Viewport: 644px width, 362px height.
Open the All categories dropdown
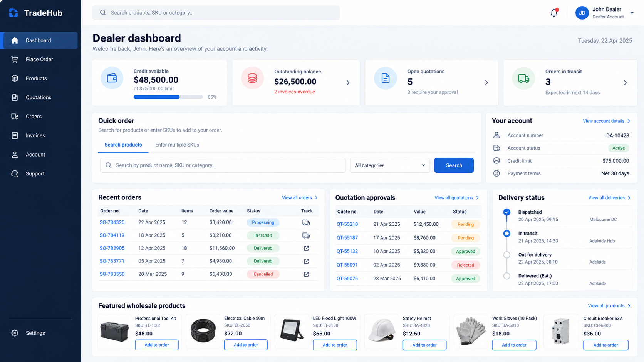tap(390, 165)
